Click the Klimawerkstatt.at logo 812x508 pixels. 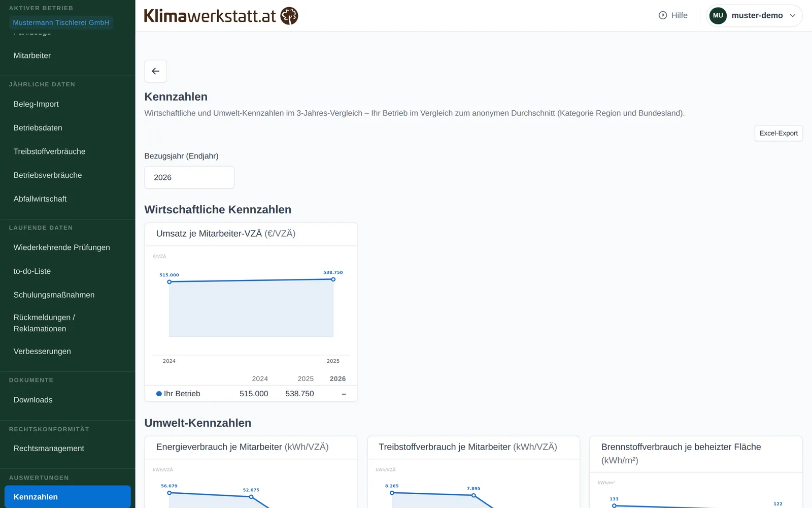[x=221, y=16]
